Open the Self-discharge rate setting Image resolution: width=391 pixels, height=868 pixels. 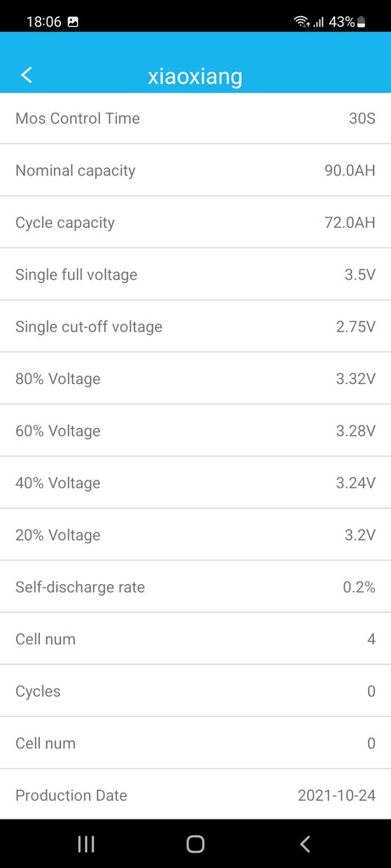(195, 587)
